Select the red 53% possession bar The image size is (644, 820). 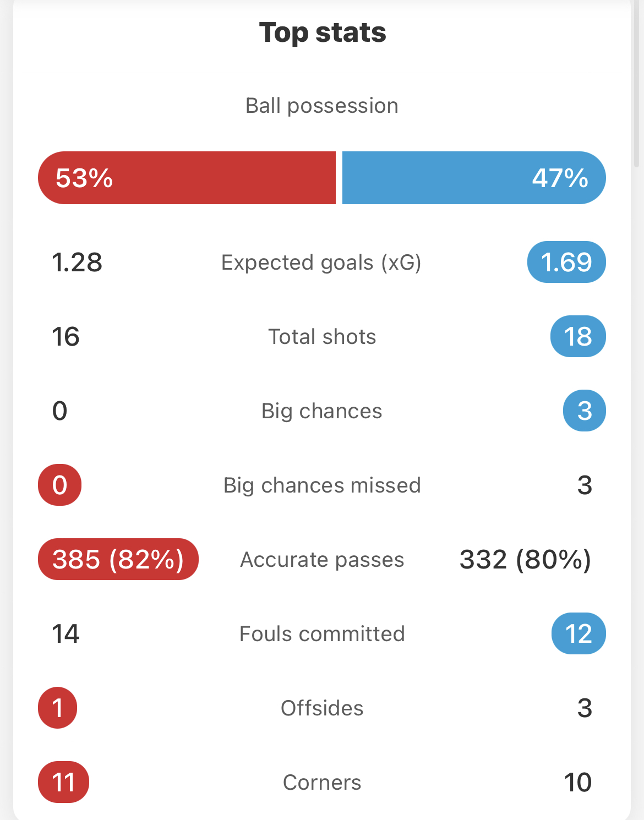click(187, 178)
